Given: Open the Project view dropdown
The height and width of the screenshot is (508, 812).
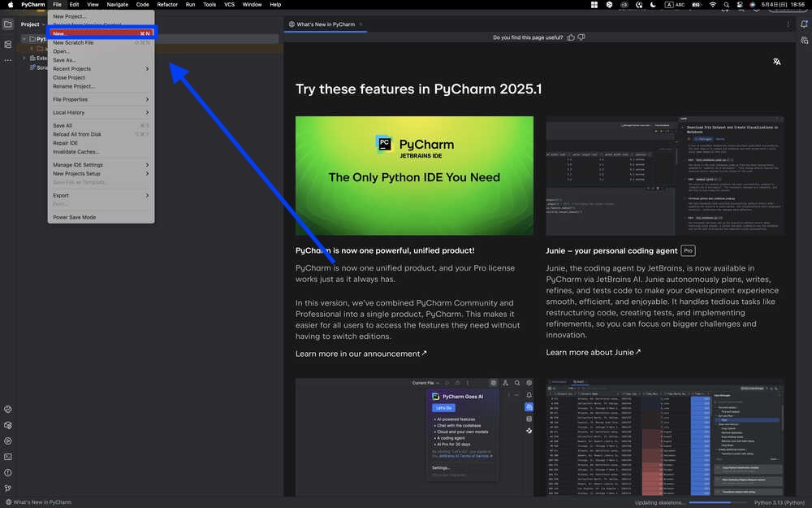Looking at the screenshot, I should (32, 24).
